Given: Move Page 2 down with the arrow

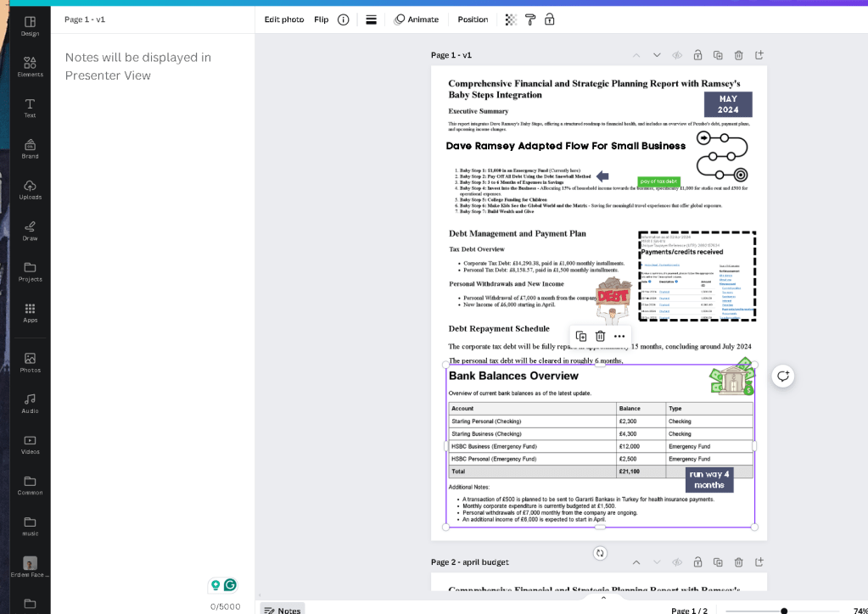Looking at the screenshot, I should point(657,562).
